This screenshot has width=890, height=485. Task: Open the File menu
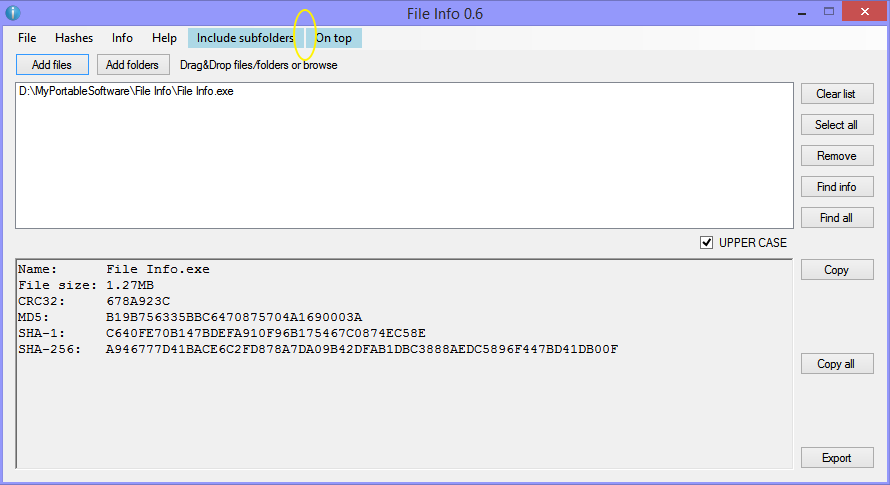[x=27, y=38]
